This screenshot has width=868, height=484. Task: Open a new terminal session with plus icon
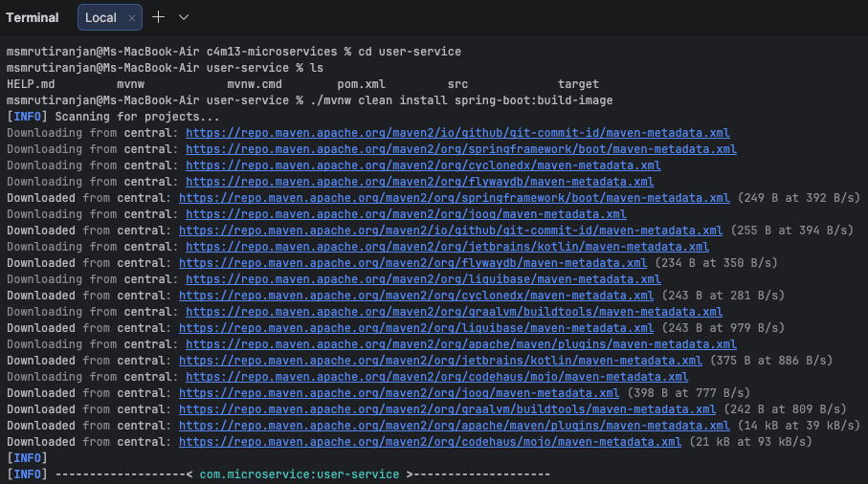pos(159,17)
